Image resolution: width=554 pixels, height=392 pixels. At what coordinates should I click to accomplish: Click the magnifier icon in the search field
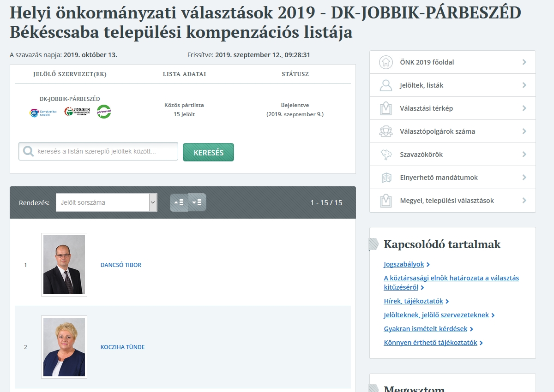pyautogui.click(x=28, y=151)
